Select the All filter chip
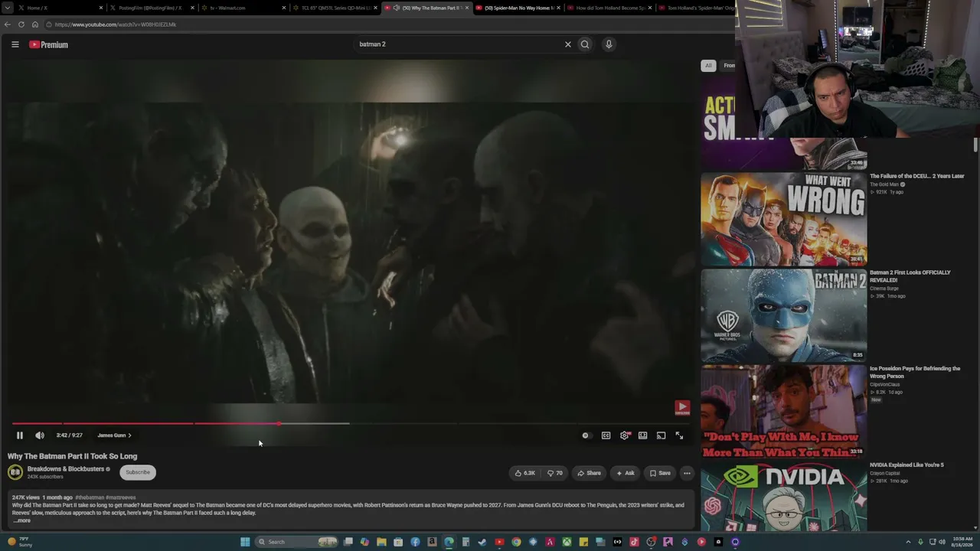This screenshot has width=980, height=551. [x=708, y=65]
